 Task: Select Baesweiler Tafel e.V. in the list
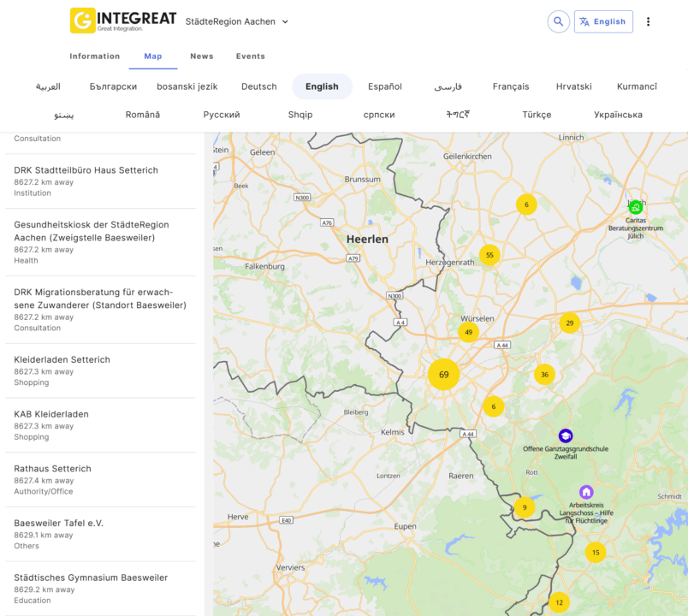pos(58,524)
